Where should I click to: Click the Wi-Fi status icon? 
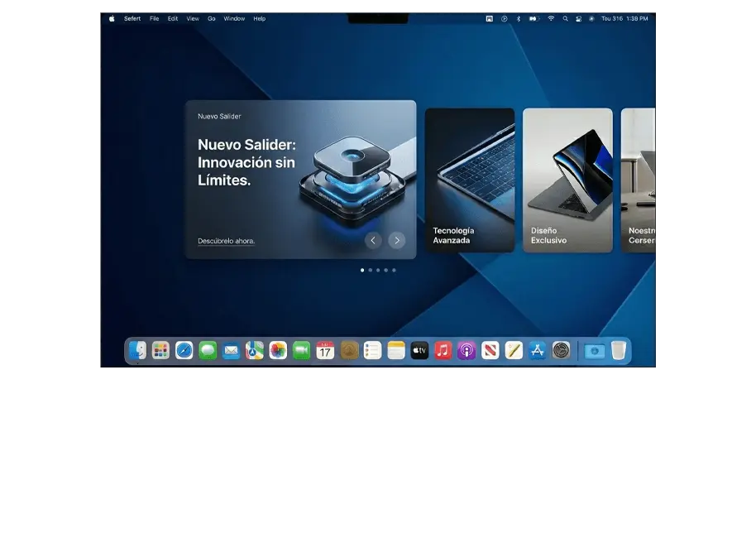click(x=551, y=18)
